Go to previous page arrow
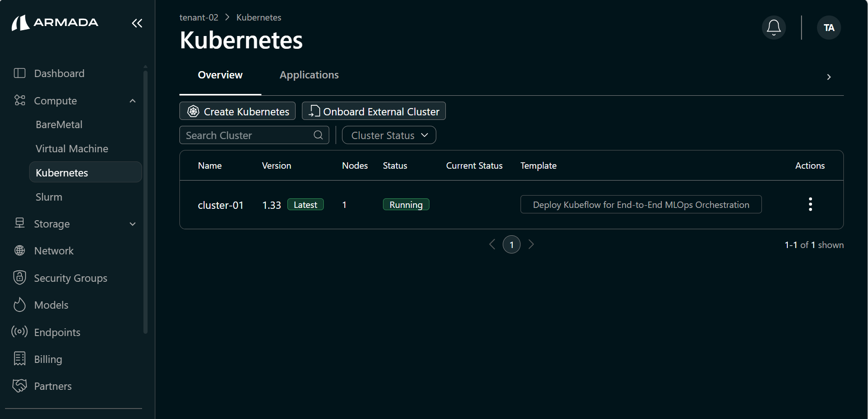 pos(492,244)
